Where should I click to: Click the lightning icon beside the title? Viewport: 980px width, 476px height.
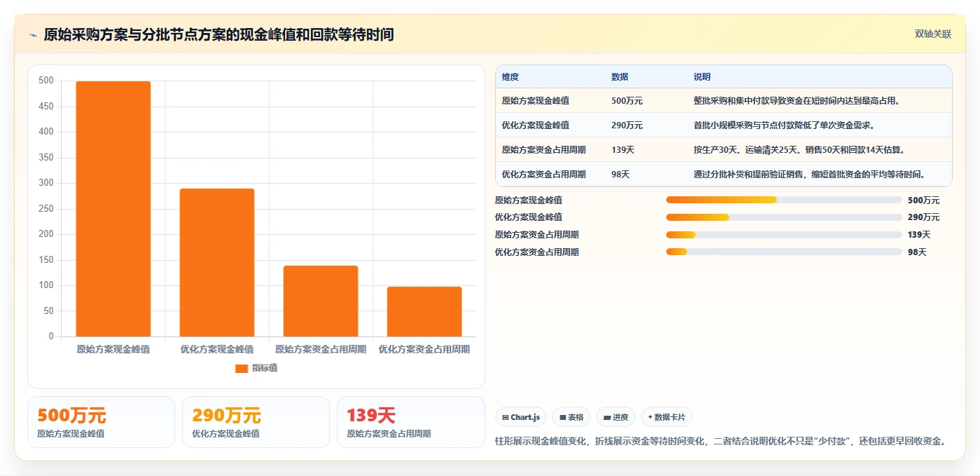[x=34, y=35]
